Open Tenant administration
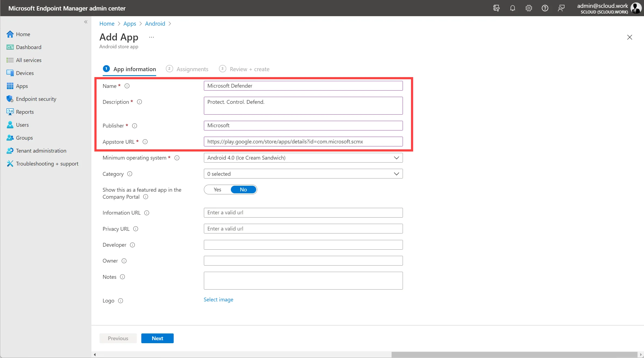This screenshot has width=644, height=358. 36,151
